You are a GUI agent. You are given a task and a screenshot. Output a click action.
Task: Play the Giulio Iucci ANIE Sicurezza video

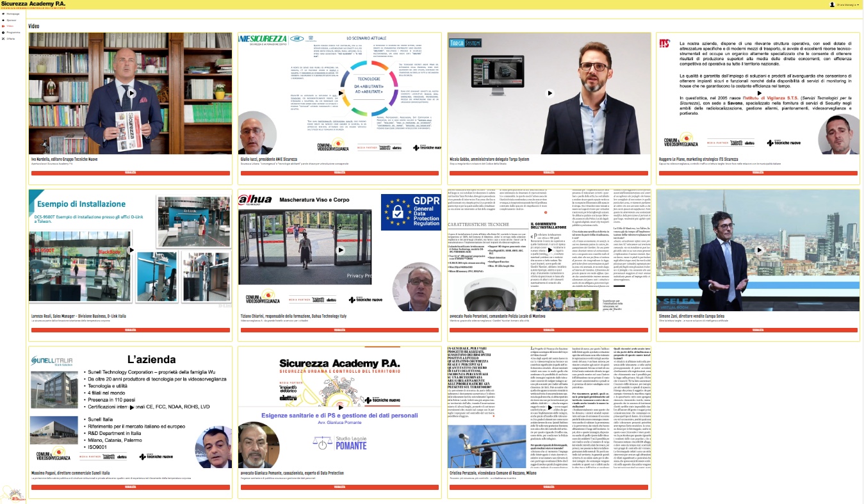tap(339, 93)
